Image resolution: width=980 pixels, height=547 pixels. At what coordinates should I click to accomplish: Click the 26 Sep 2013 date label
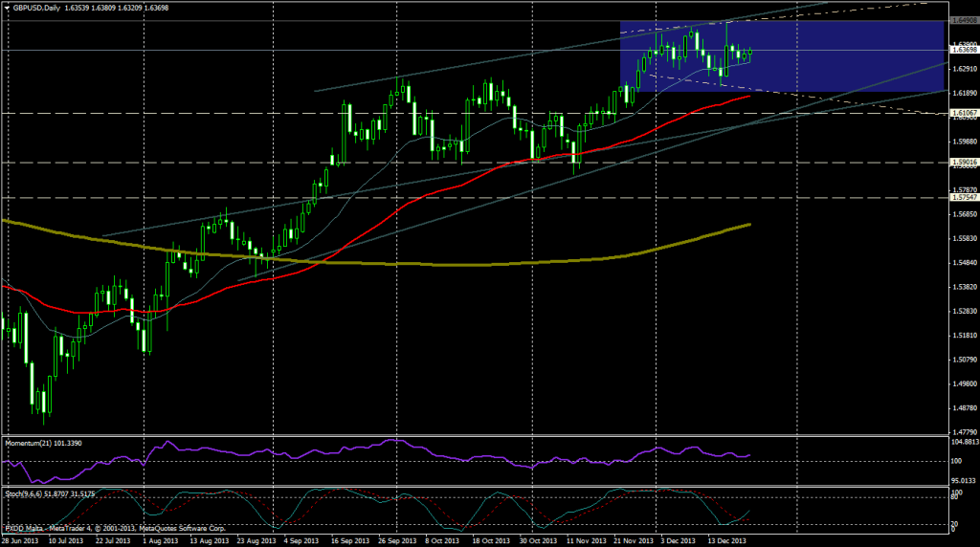(399, 540)
